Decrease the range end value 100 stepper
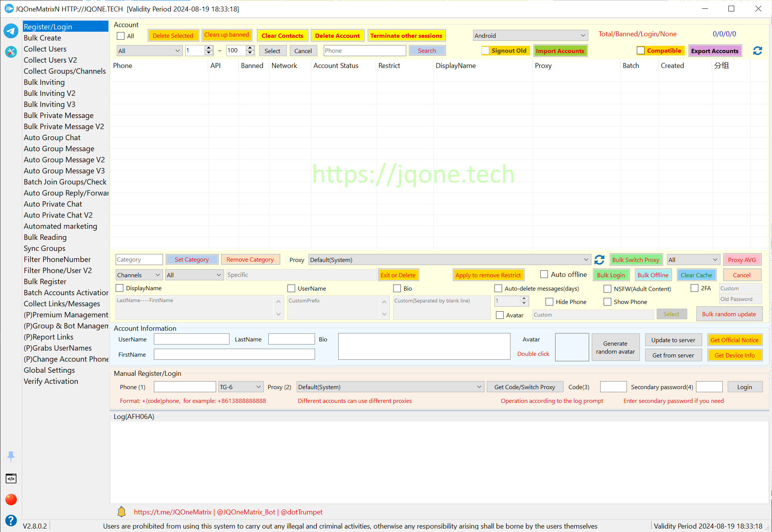Image resolution: width=772 pixels, height=532 pixels. pyautogui.click(x=250, y=53)
